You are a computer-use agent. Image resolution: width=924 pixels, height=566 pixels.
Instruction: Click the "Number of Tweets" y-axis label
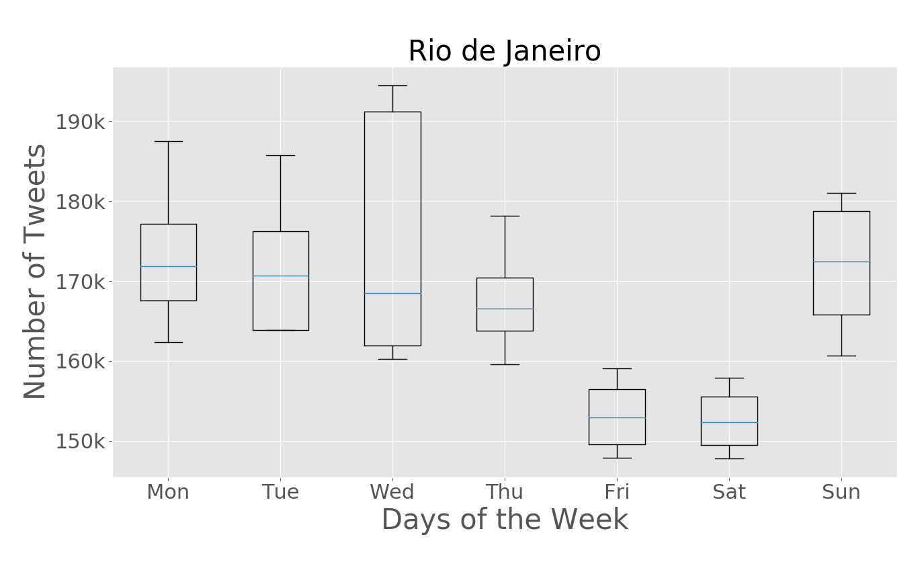click(35, 271)
